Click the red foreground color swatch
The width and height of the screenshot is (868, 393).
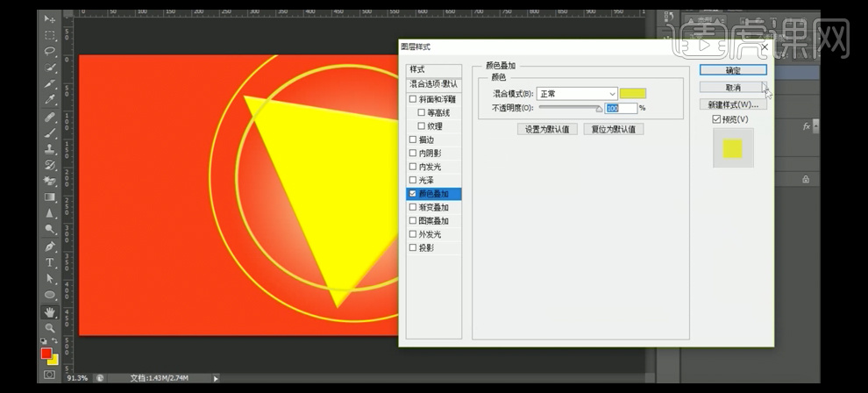pyautogui.click(x=46, y=354)
